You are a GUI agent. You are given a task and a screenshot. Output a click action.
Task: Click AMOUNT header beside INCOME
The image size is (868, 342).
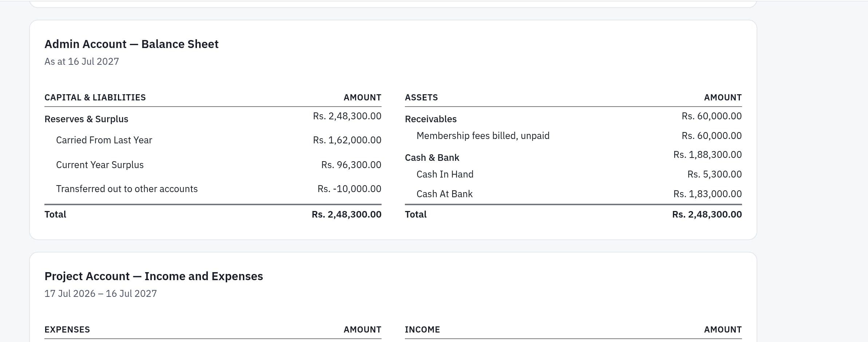point(723,330)
